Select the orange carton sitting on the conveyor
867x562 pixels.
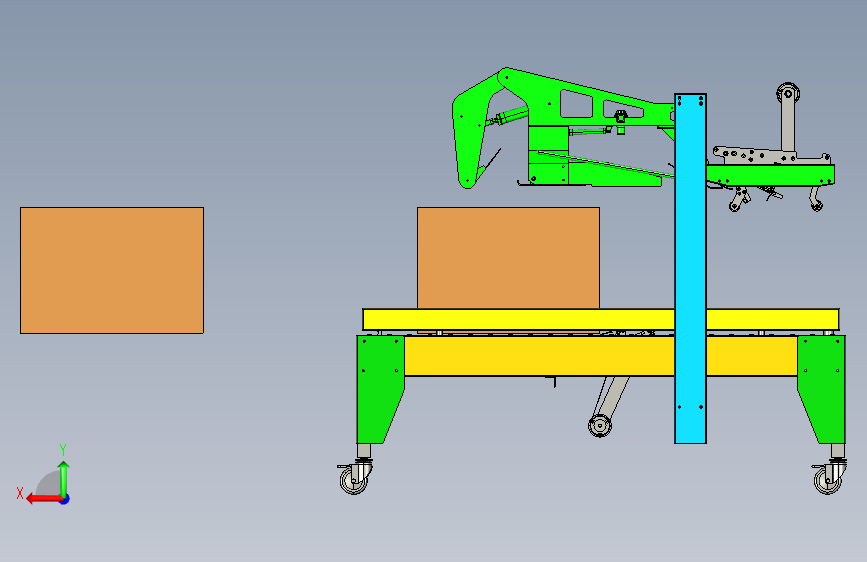pyautogui.click(x=508, y=258)
